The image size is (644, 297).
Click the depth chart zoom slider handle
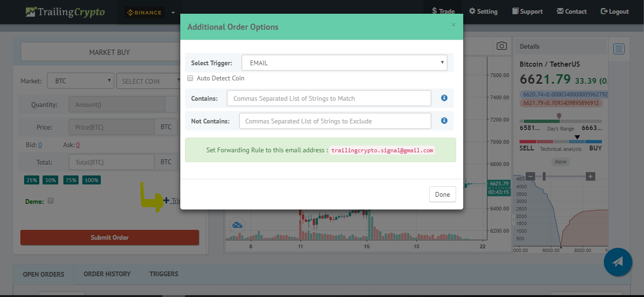pos(544,176)
